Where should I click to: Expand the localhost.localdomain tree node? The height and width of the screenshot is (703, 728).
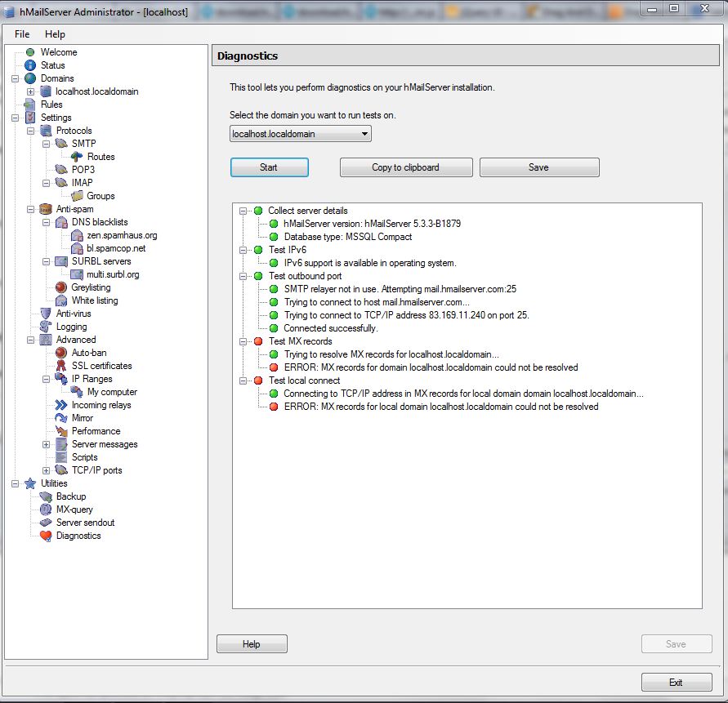(30, 91)
